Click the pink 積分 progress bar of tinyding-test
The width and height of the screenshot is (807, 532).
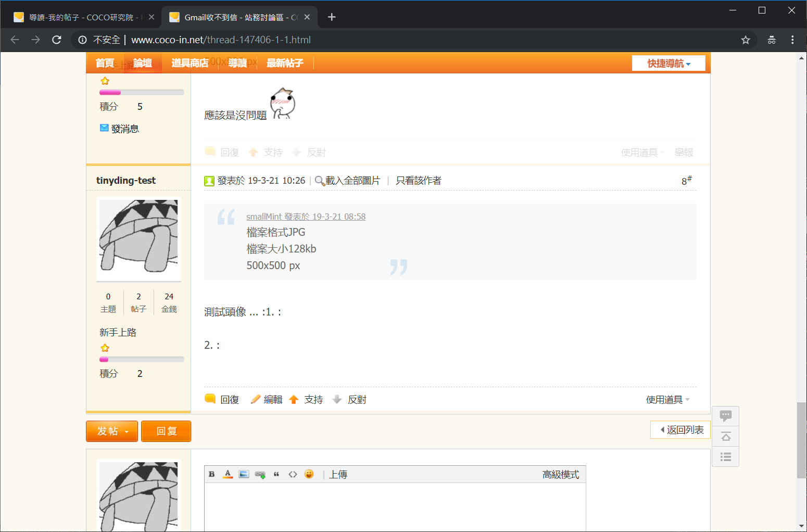click(142, 359)
